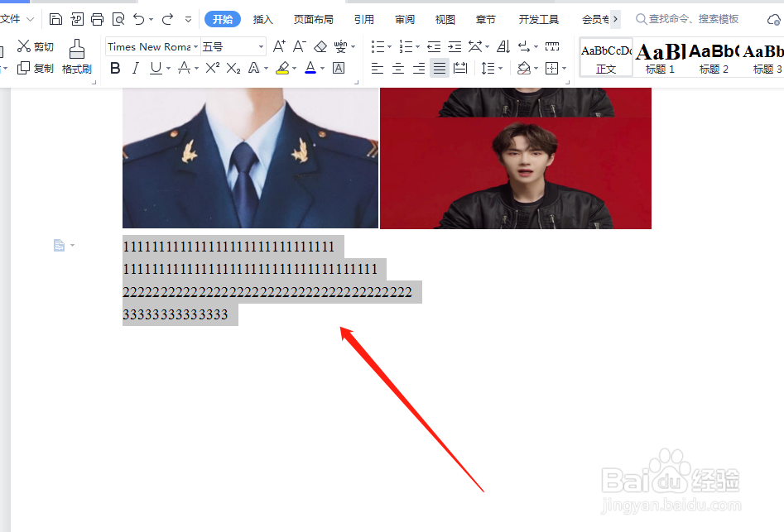The height and width of the screenshot is (532, 784).
Task: Apply superscript X² formatting
Action: pyautogui.click(x=213, y=68)
